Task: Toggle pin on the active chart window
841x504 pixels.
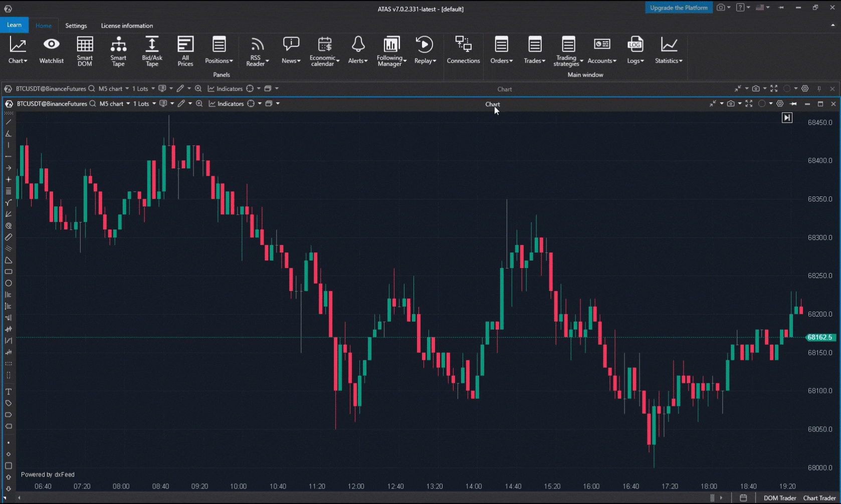Action: click(793, 104)
